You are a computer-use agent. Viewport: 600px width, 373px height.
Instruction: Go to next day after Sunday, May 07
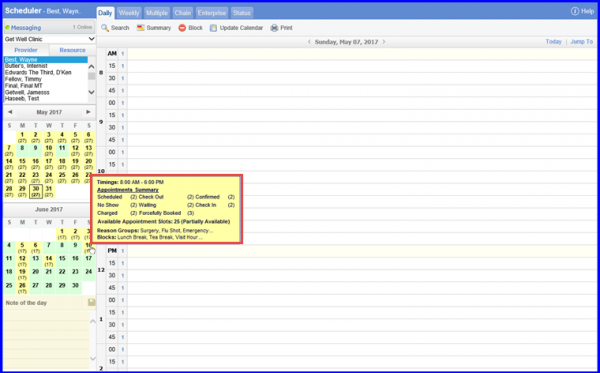click(384, 42)
